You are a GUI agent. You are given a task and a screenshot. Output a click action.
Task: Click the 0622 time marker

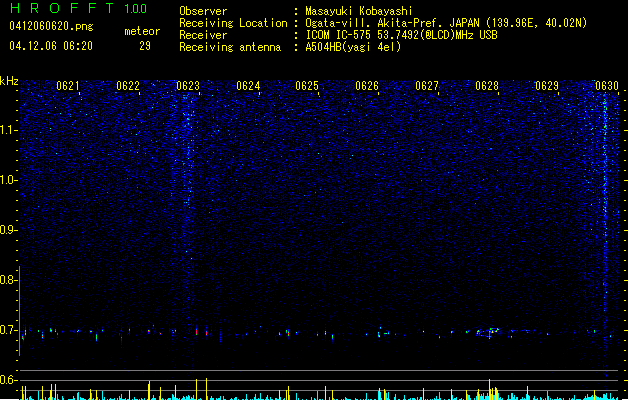128,86
